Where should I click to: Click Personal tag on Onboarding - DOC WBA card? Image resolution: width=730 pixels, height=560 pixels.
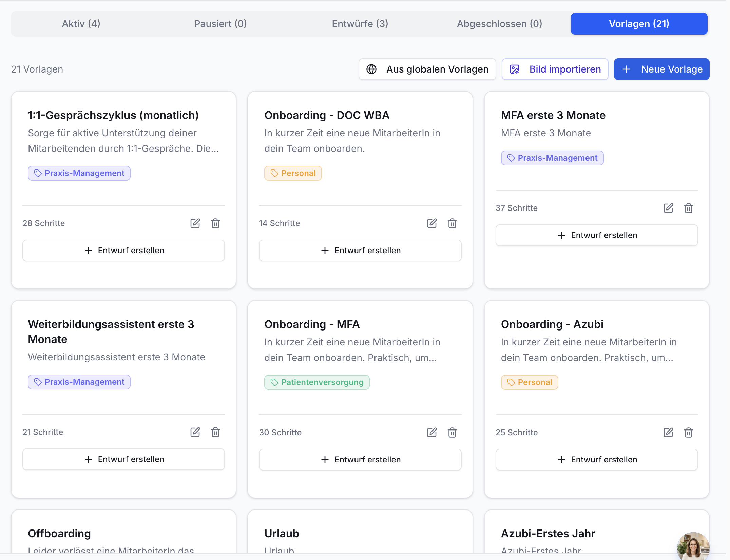point(293,173)
